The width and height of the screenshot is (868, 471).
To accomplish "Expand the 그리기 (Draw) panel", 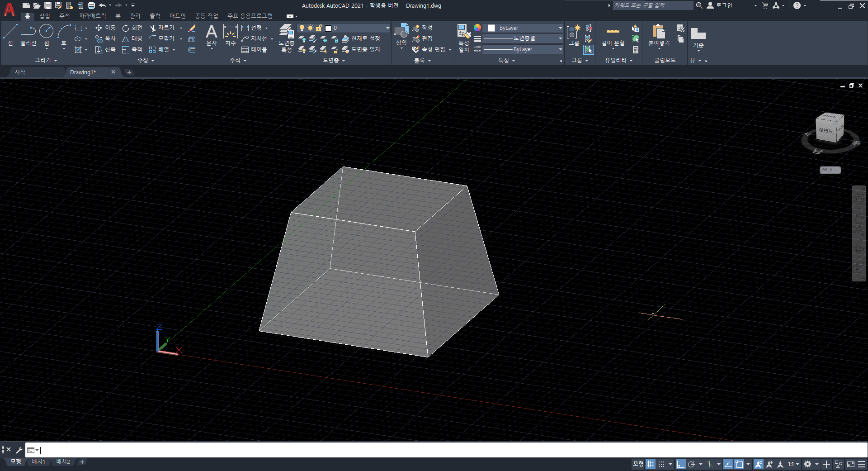I will tap(46, 60).
